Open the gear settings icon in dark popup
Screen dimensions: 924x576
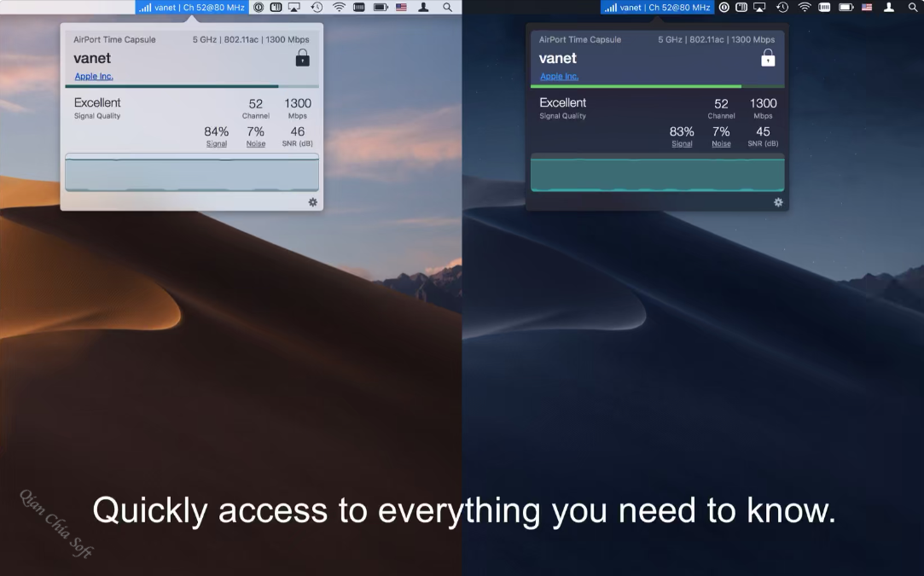[778, 202]
